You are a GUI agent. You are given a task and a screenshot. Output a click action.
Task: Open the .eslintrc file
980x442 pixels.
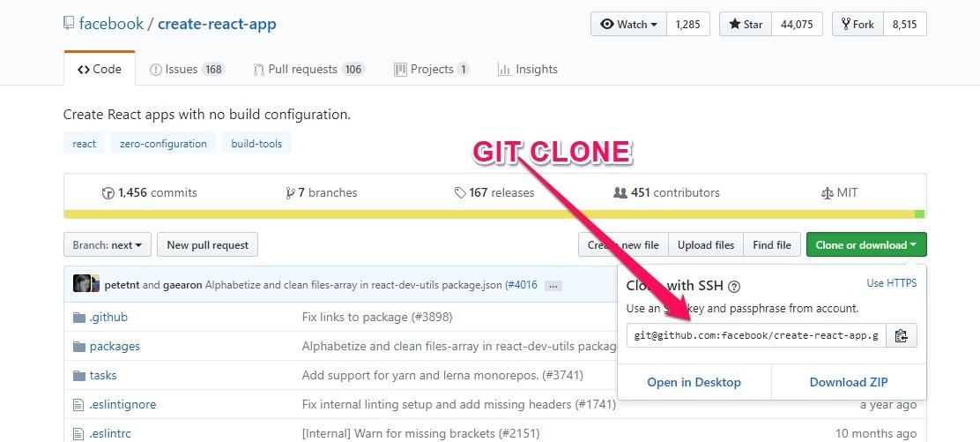(110, 433)
